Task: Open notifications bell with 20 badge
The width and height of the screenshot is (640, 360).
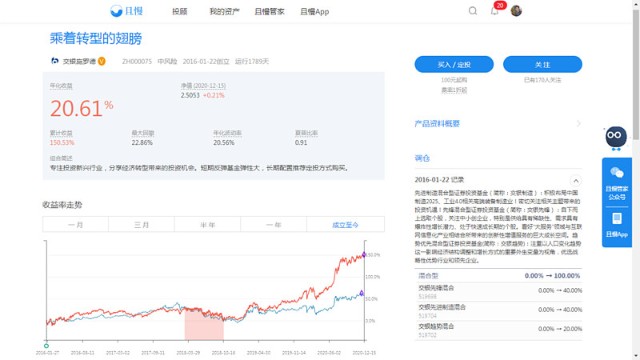Action: pyautogui.click(x=495, y=11)
